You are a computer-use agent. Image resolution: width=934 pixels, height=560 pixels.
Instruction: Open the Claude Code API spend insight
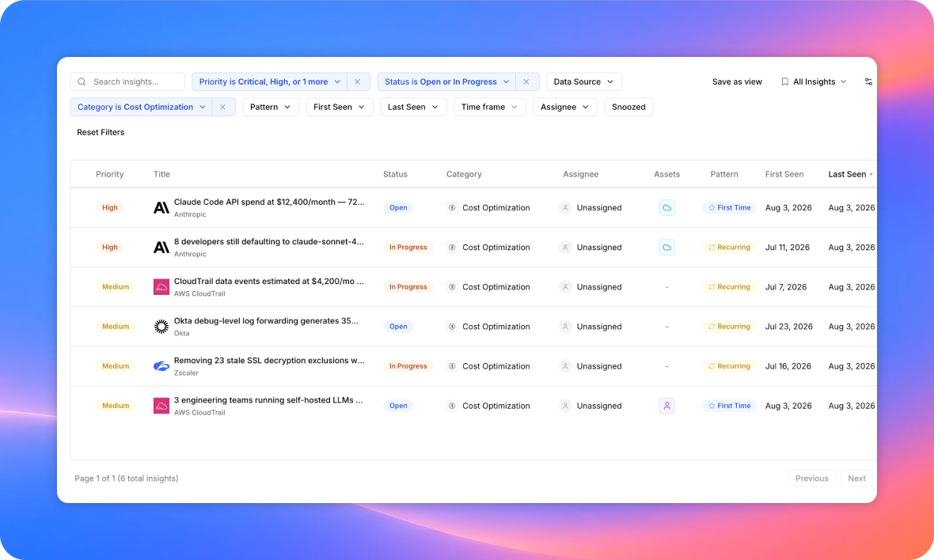269,202
